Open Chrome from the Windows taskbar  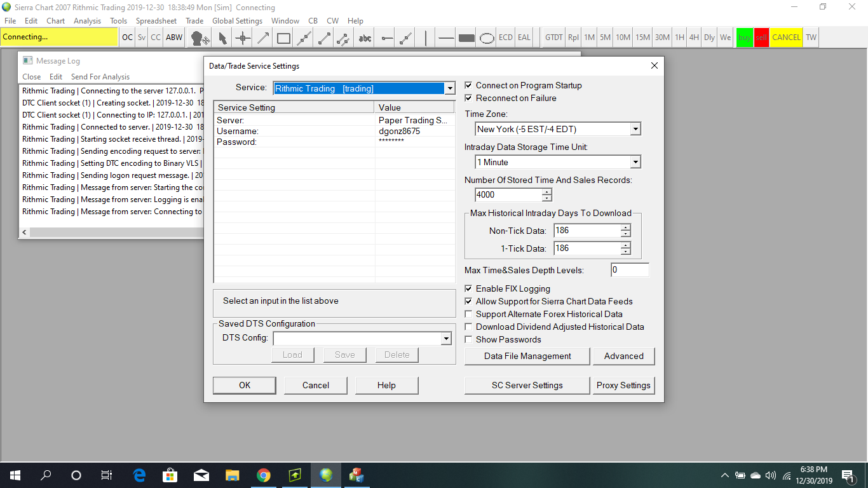263,475
